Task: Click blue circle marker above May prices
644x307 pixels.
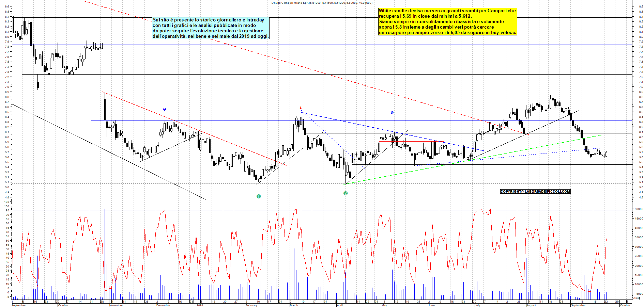Action: point(392,113)
